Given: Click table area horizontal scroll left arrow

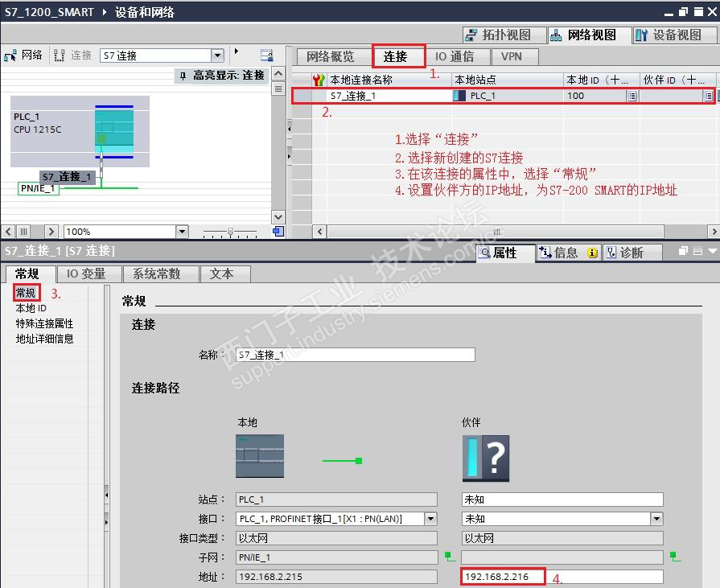Looking at the screenshot, I should [x=320, y=232].
